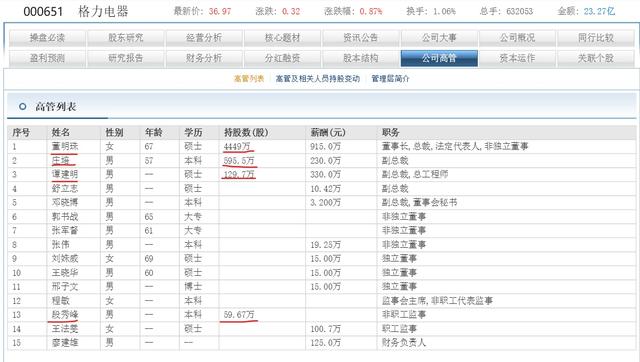640x362 pixels.
Task: Open the 资讯公告 tab
Action: (x=361, y=38)
